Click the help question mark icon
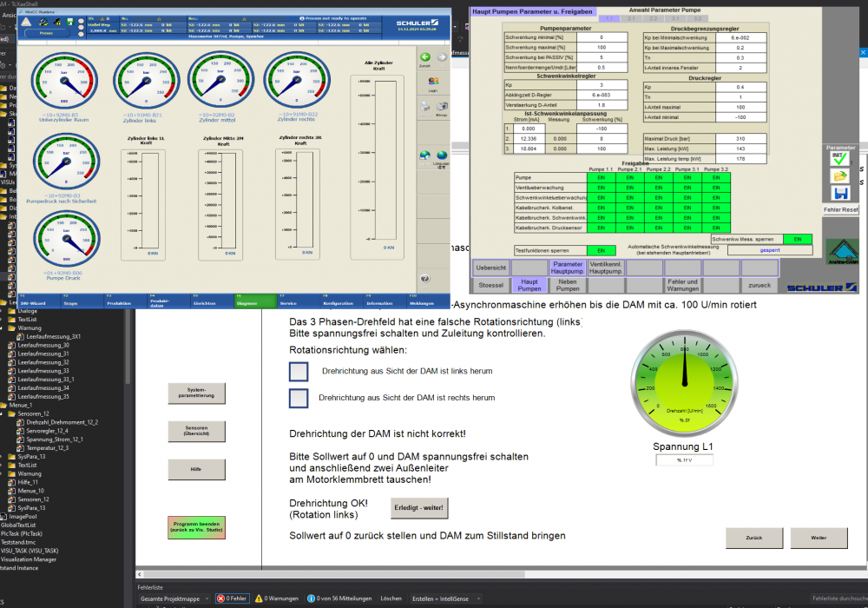The height and width of the screenshot is (608, 868). coord(425,279)
